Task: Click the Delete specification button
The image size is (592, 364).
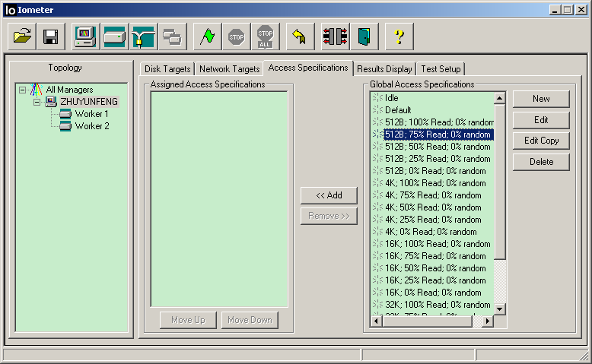Action: click(541, 162)
